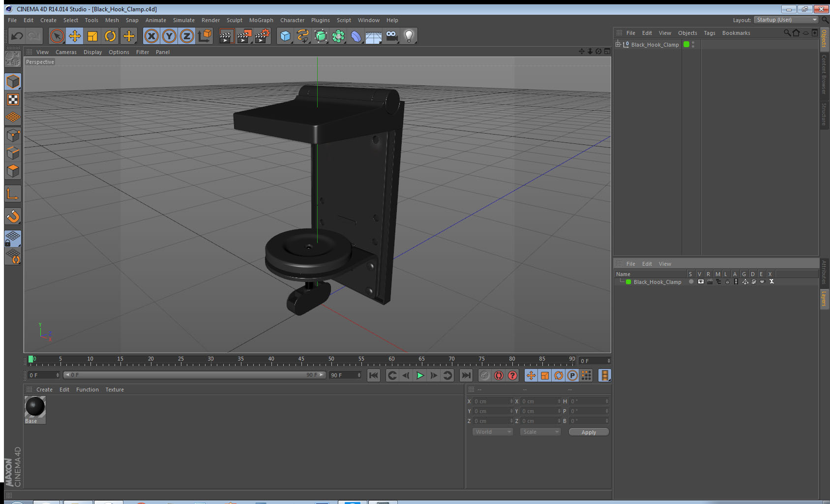Screen dimensions: 830x504
Task: Open material manager Texture menu
Action: [115, 390]
